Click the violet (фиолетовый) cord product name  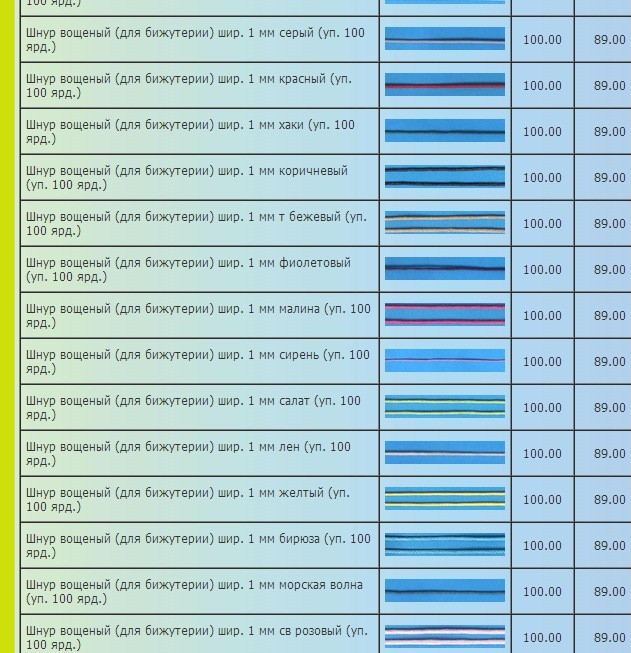188,270
